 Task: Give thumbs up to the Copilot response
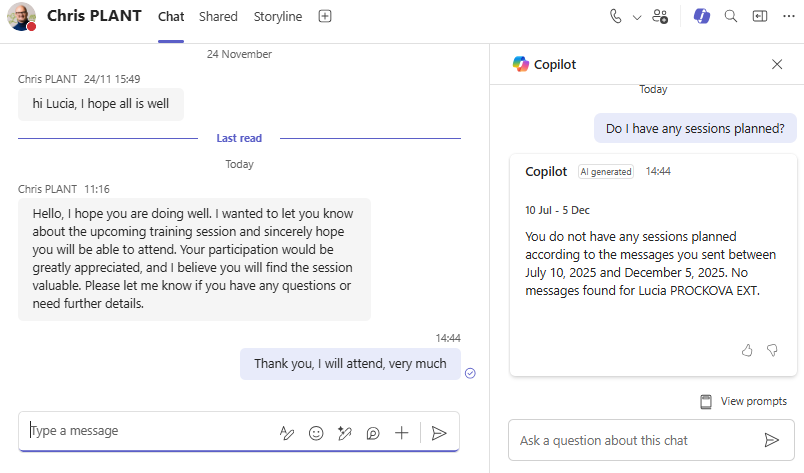click(x=747, y=350)
